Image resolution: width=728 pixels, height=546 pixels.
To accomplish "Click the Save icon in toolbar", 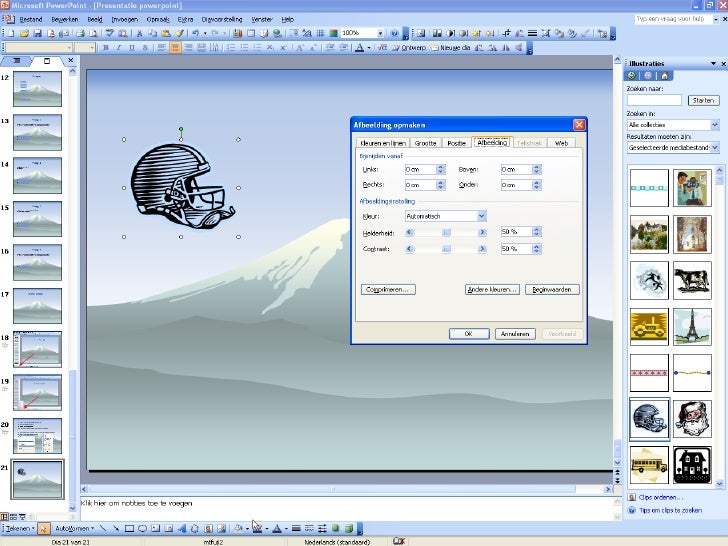I will pos(37,33).
